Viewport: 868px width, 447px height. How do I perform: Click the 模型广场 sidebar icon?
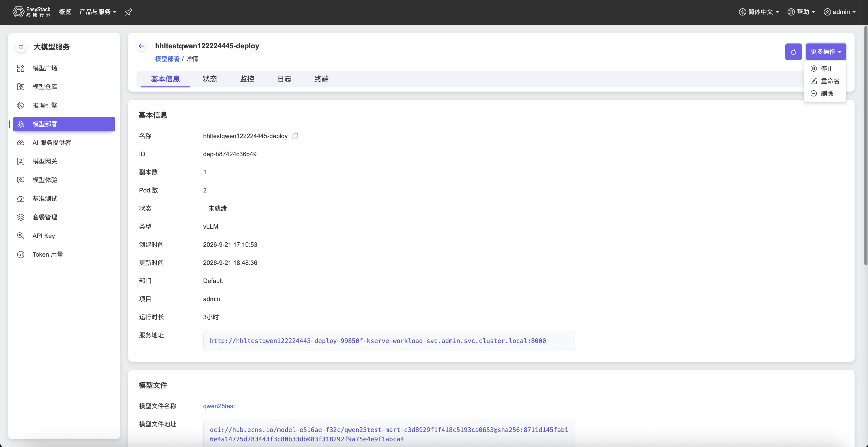21,69
